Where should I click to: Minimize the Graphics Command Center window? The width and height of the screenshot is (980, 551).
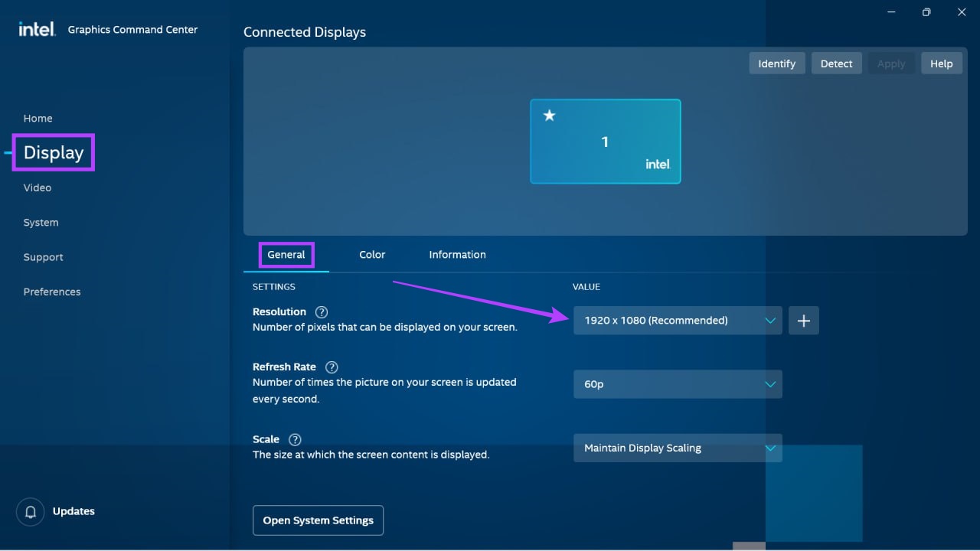click(892, 11)
